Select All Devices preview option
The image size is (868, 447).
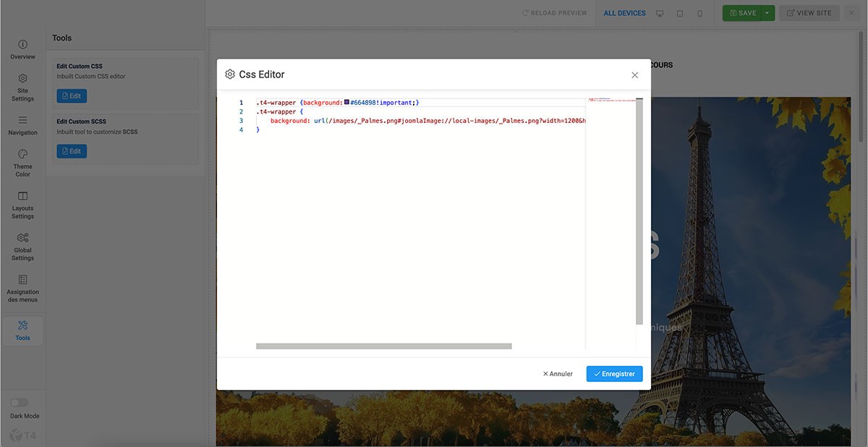tap(624, 13)
